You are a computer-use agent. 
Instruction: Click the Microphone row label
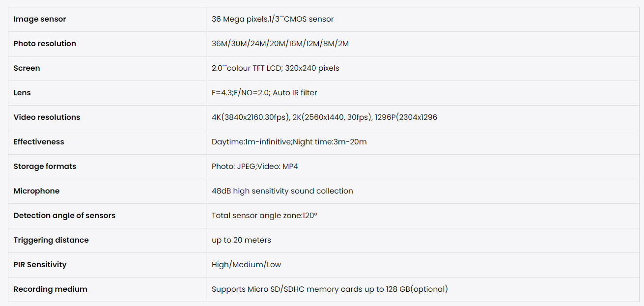click(36, 191)
